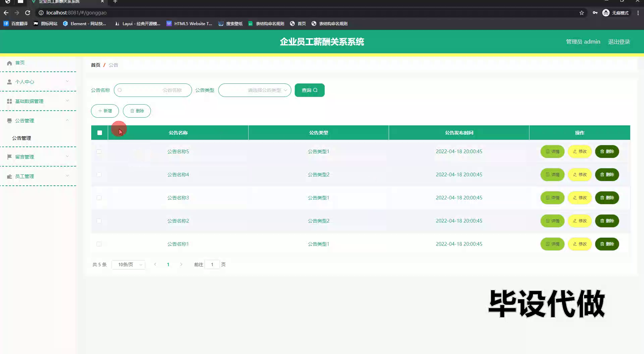The width and height of the screenshot is (644, 354).
Task: Click the 员工管理 briefcase icon
Action: click(x=9, y=176)
